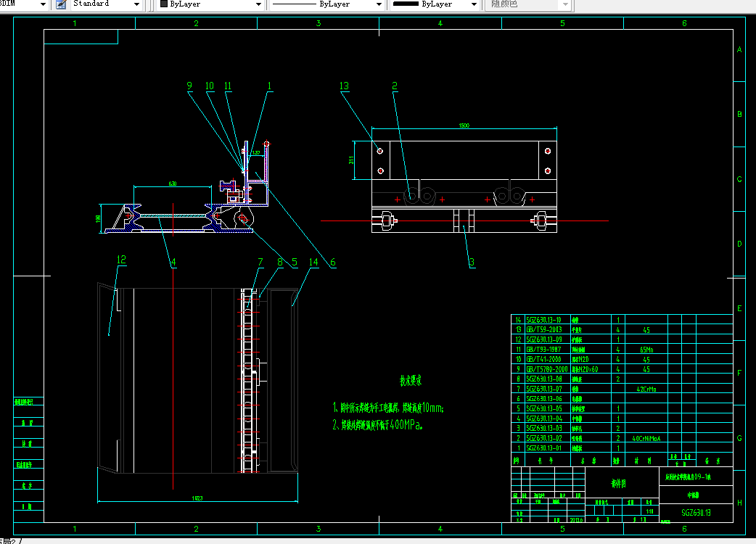Select part callout number 11 above section view
The height and width of the screenshot is (544, 756).
click(228, 86)
